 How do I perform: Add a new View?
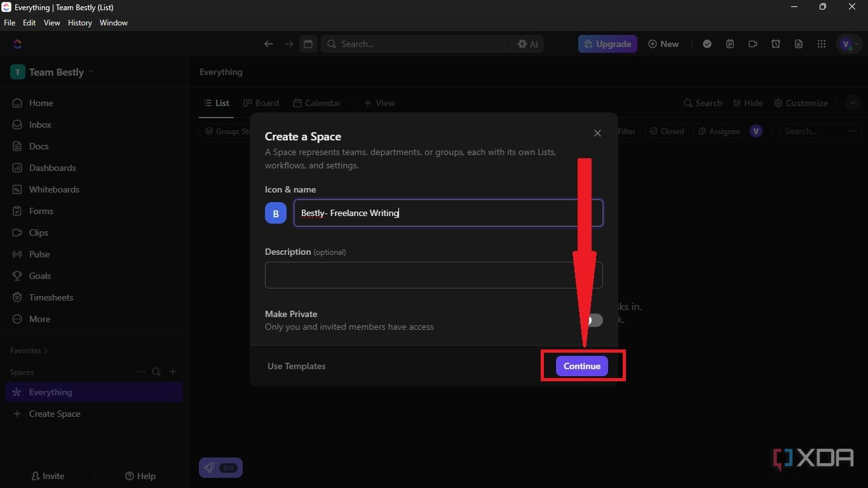(379, 103)
